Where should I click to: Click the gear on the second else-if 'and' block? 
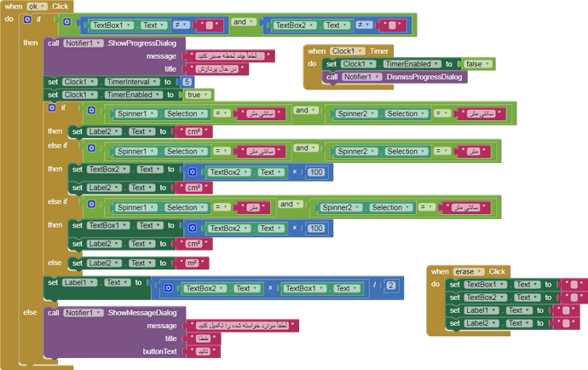pyautogui.click(x=91, y=148)
